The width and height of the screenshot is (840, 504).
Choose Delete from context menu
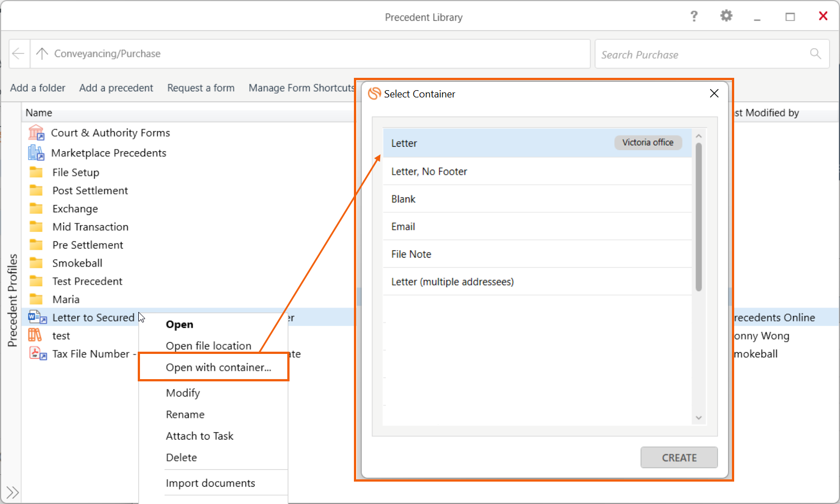click(181, 458)
